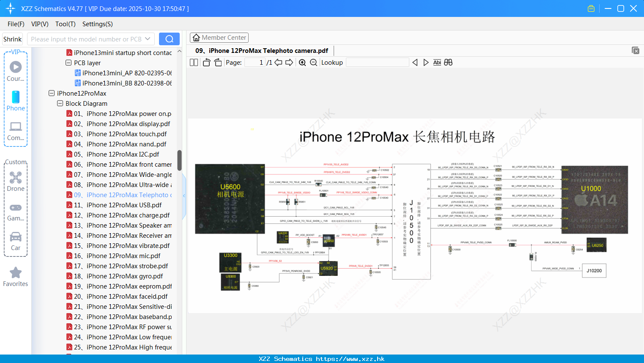Open 17 iPhone 12ProMax strobe.pdf
Image resolution: width=644 pixels, height=363 pixels.
pyautogui.click(x=117, y=266)
